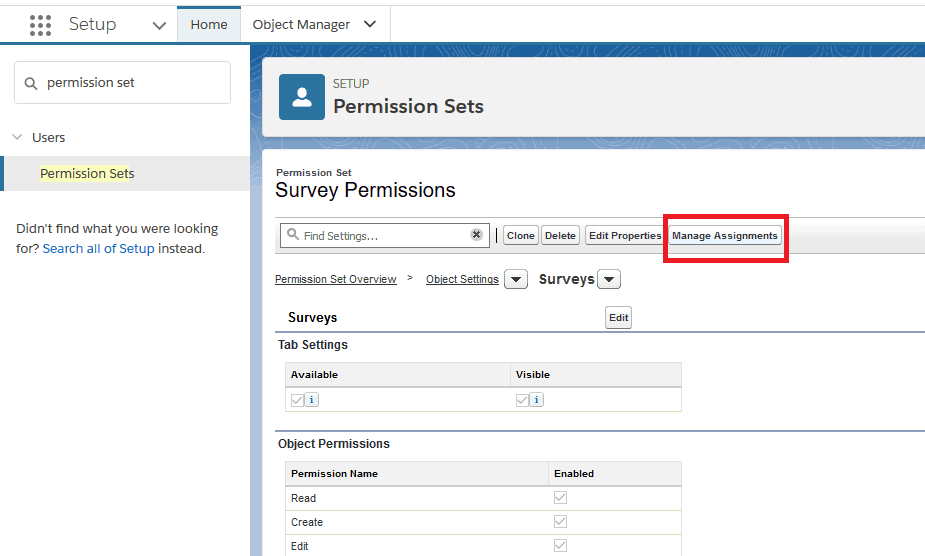Viewport: 925px width, 556px height.
Task: Click the Permission Sets user icon in the header
Action: [301, 97]
